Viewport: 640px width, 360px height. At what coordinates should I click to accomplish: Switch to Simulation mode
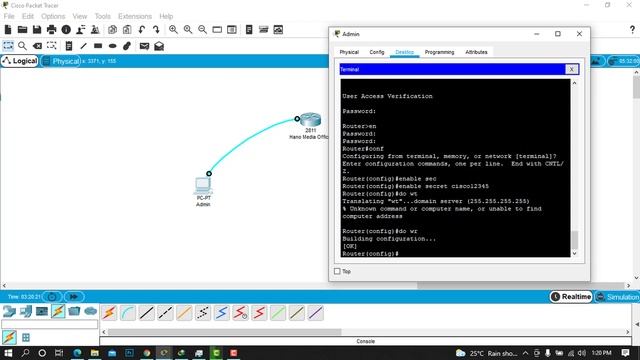618,297
